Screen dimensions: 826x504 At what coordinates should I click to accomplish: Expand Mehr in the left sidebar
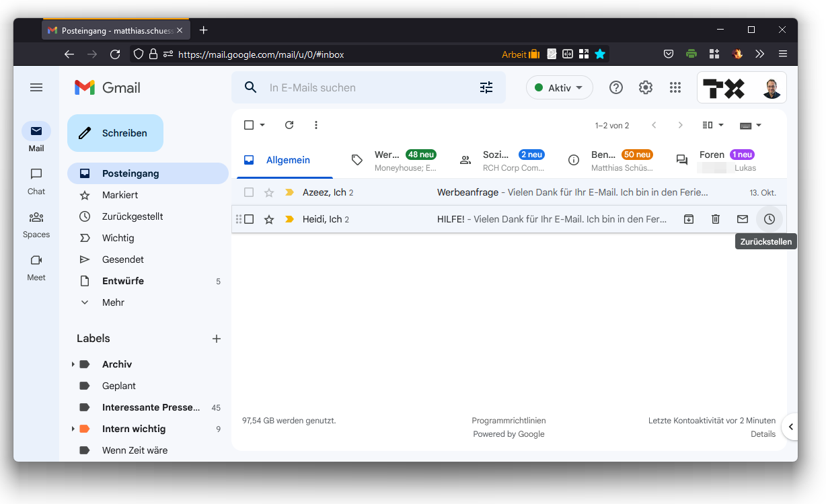coord(113,302)
